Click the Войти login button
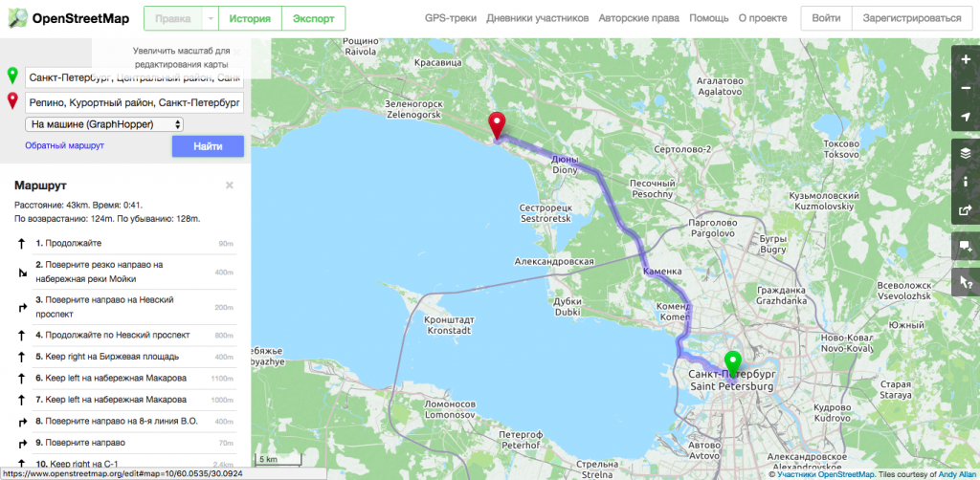The width and height of the screenshot is (980, 480). coord(826,18)
